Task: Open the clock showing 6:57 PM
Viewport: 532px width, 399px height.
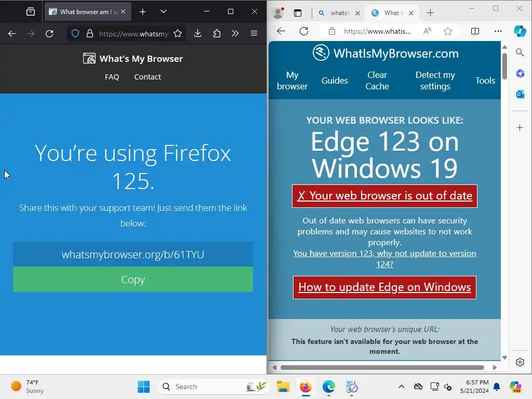Action: pyautogui.click(x=474, y=387)
